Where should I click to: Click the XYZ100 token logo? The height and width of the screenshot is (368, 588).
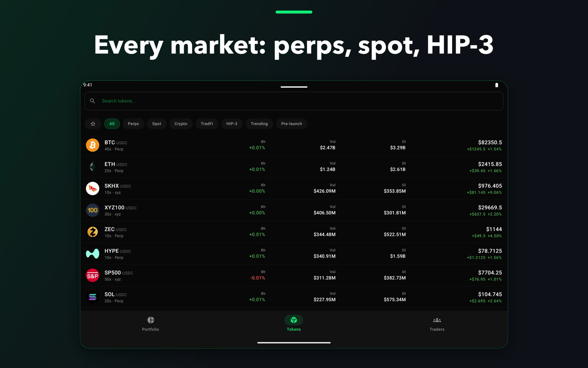click(93, 210)
